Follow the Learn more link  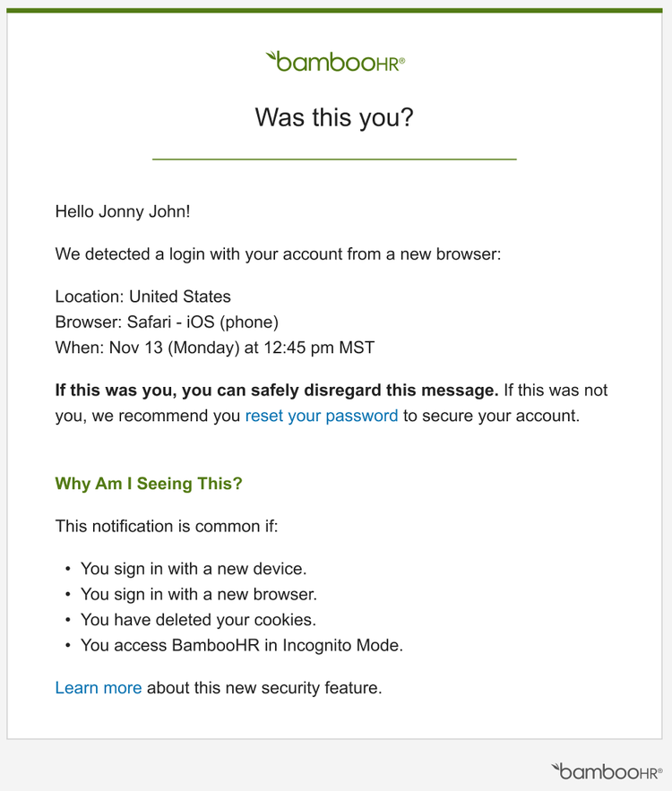pyautogui.click(x=99, y=688)
